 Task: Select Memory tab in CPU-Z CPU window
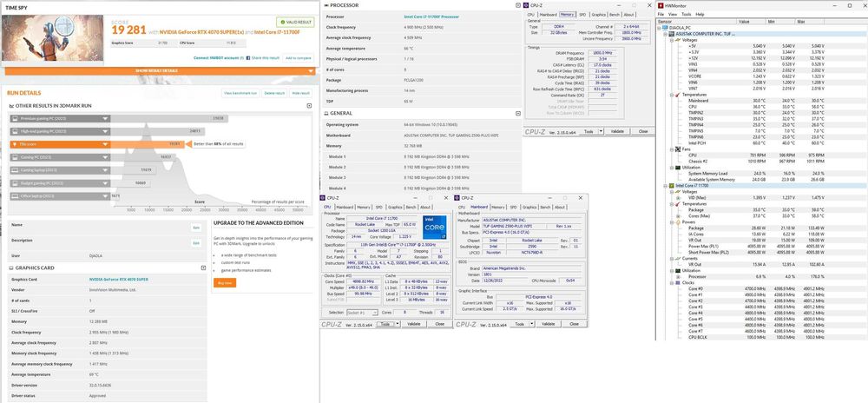coord(363,207)
